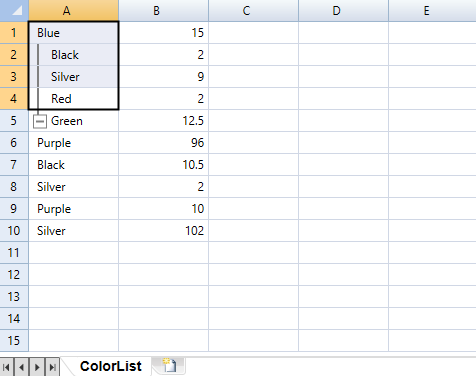Select row 7 header
The width and height of the screenshot is (476, 376).
[x=14, y=165]
